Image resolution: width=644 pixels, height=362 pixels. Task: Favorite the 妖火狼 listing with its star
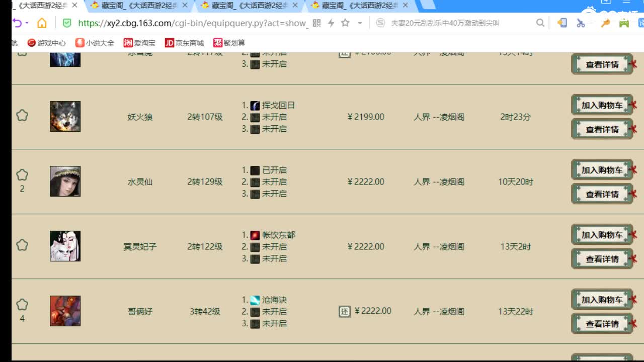22,115
